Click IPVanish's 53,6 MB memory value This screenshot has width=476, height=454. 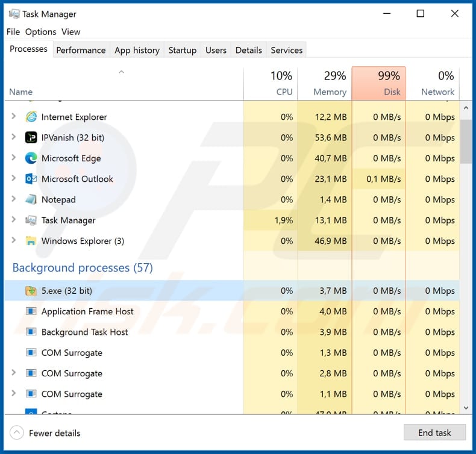(x=331, y=138)
